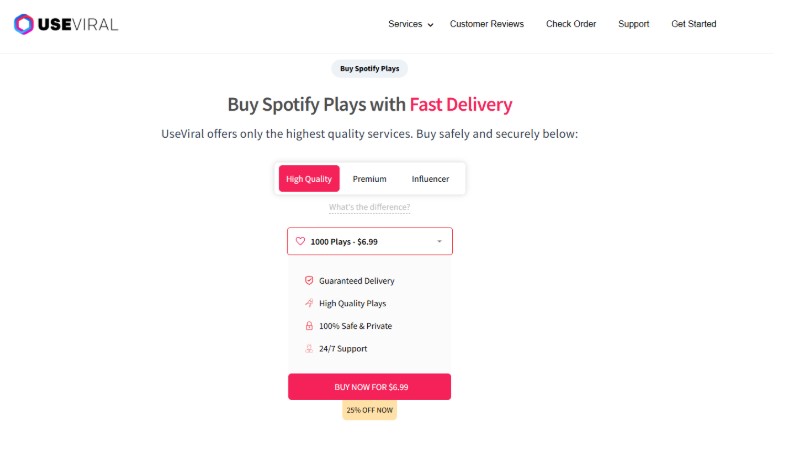The height and width of the screenshot is (453, 787).
Task: Choose the Influencer quality tier
Action: [430, 179]
